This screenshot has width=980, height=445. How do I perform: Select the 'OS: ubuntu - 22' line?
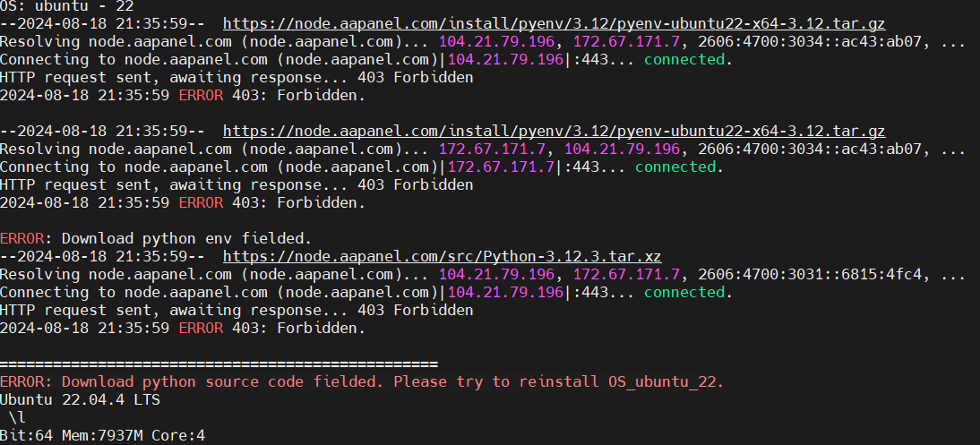(x=66, y=6)
